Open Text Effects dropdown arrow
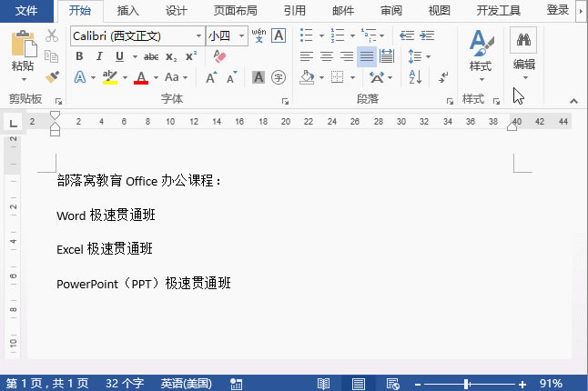The image size is (588, 391). (94, 77)
